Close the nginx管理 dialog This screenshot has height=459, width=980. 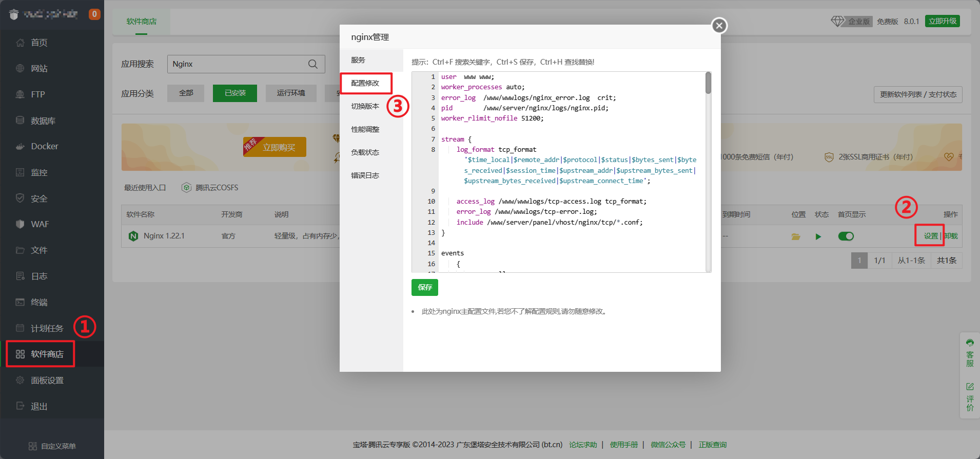pos(719,26)
